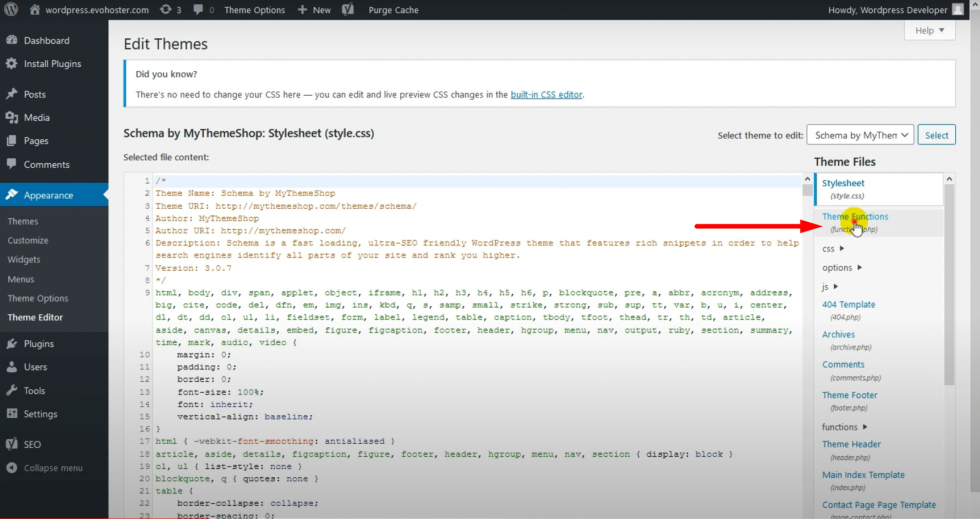Open Archives archive.php file
Viewport: 980px width, 519px height.
click(838, 335)
